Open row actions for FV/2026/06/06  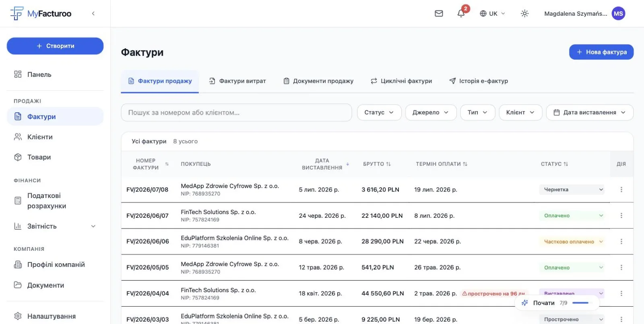pyautogui.click(x=621, y=241)
